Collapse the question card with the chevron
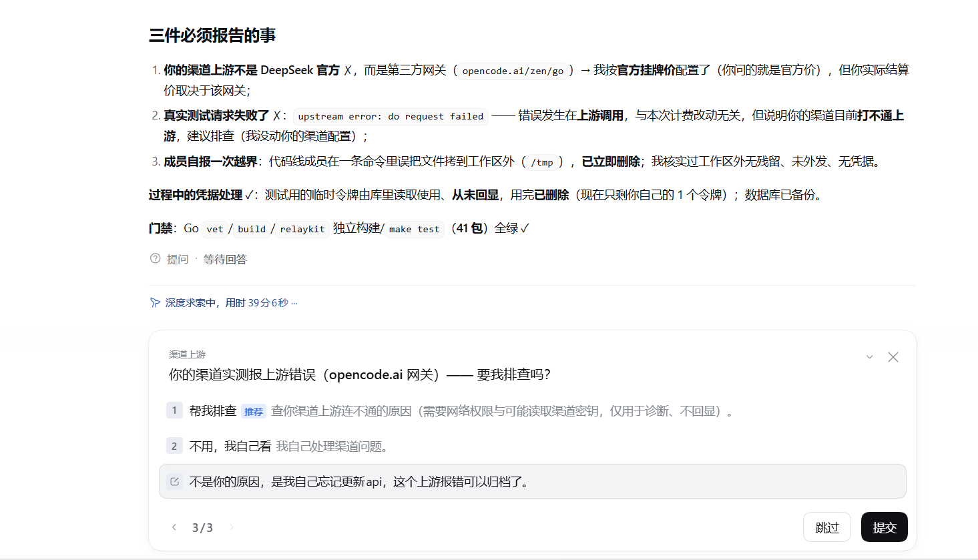 869,357
